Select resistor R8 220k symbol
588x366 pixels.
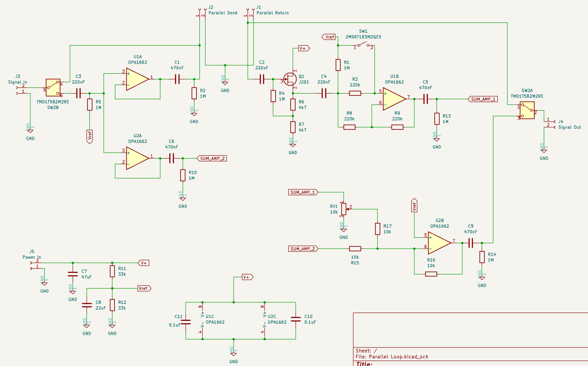click(x=349, y=127)
